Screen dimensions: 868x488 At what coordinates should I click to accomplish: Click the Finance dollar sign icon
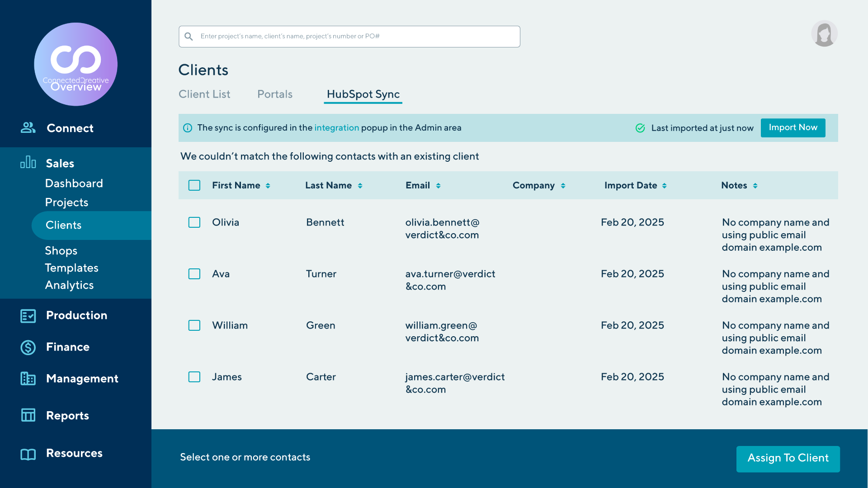click(x=28, y=347)
